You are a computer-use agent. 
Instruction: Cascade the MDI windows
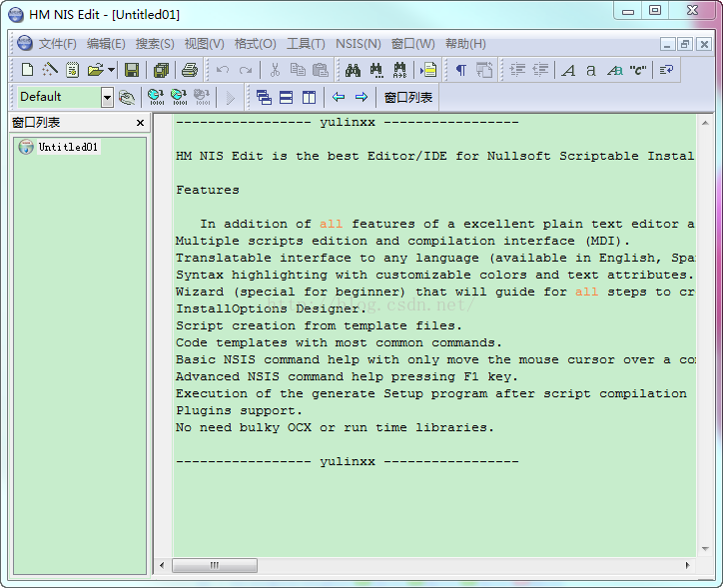coord(264,97)
